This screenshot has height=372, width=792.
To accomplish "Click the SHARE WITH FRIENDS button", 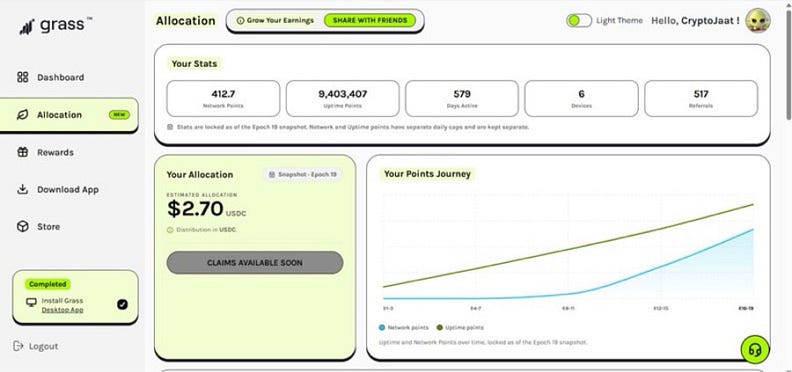I will [370, 21].
